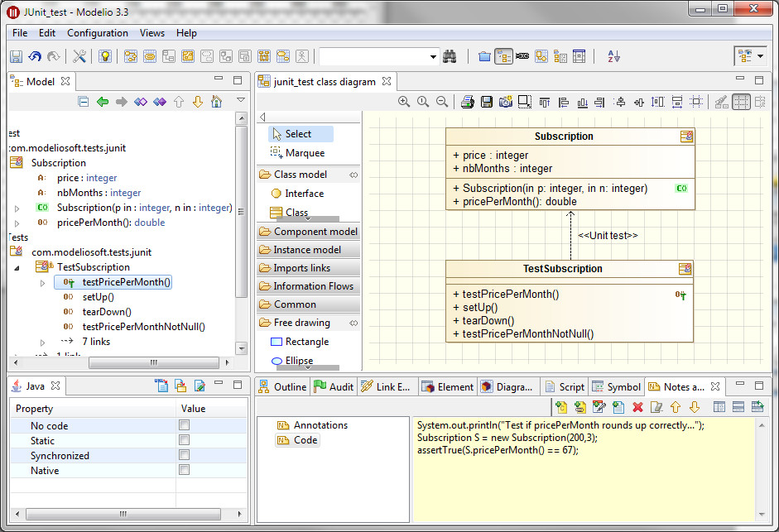This screenshot has height=532, width=779.
Task: Open the Model panel view menu triangle
Action: (x=241, y=100)
